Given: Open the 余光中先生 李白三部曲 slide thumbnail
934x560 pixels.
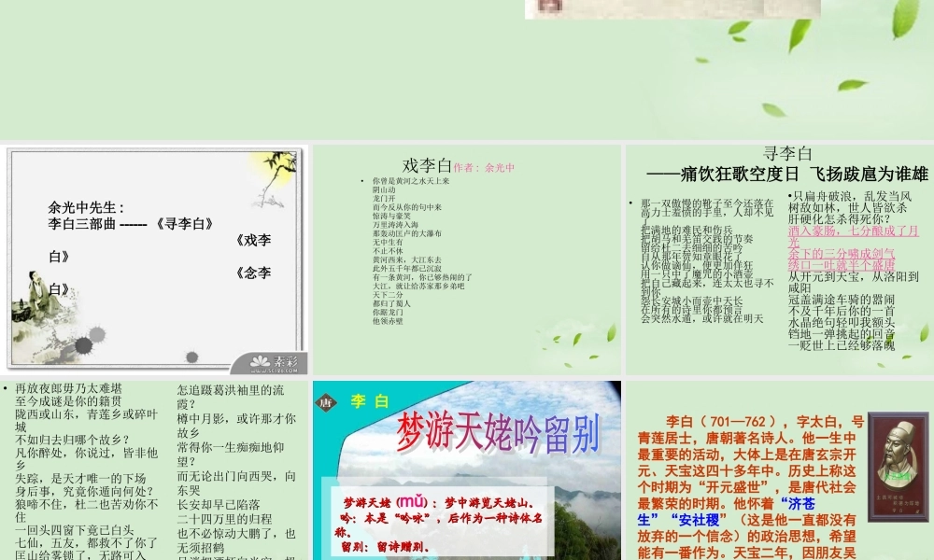Looking at the screenshot, I should (154, 259).
